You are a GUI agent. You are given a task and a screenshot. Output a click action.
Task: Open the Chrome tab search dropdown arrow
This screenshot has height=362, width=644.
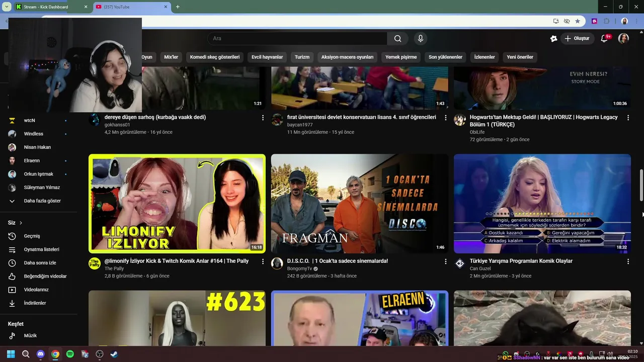[x=7, y=7]
